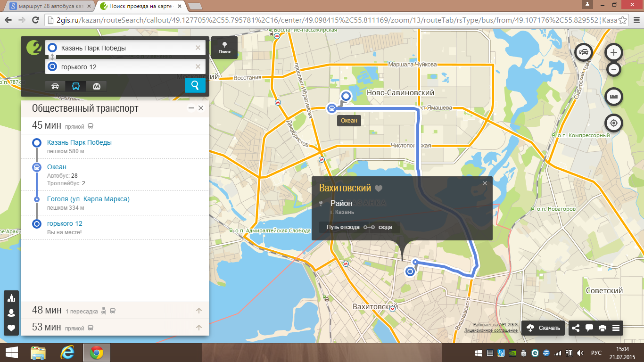Open File Explorer from taskbar
Image resolution: width=644 pixels, height=362 pixels.
pos(38,353)
